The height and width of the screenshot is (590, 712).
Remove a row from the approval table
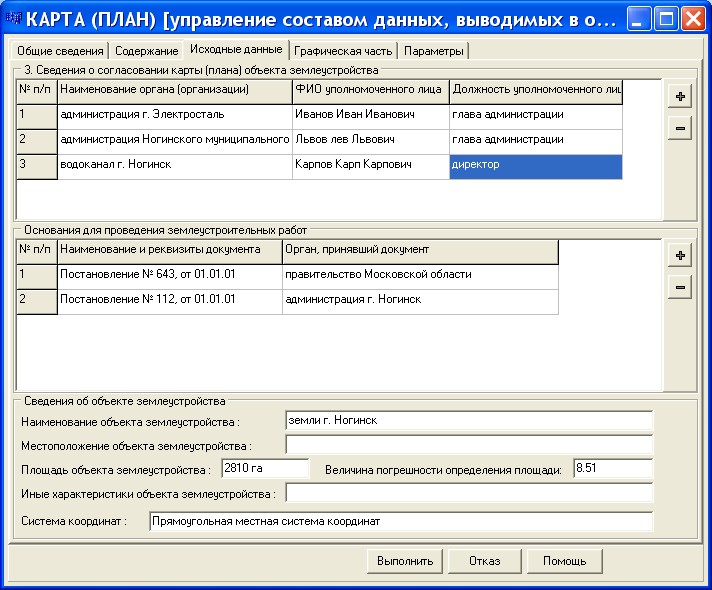(680, 128)
